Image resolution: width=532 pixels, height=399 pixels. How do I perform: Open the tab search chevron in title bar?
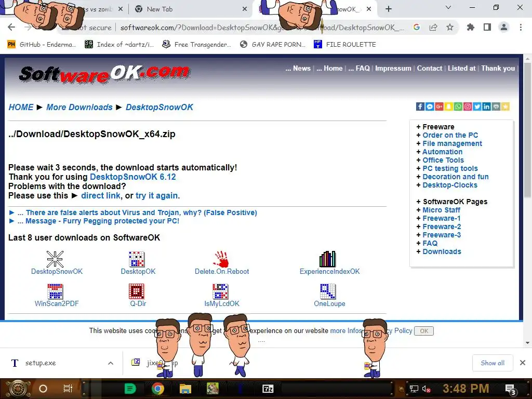click(x=448, y=7)
